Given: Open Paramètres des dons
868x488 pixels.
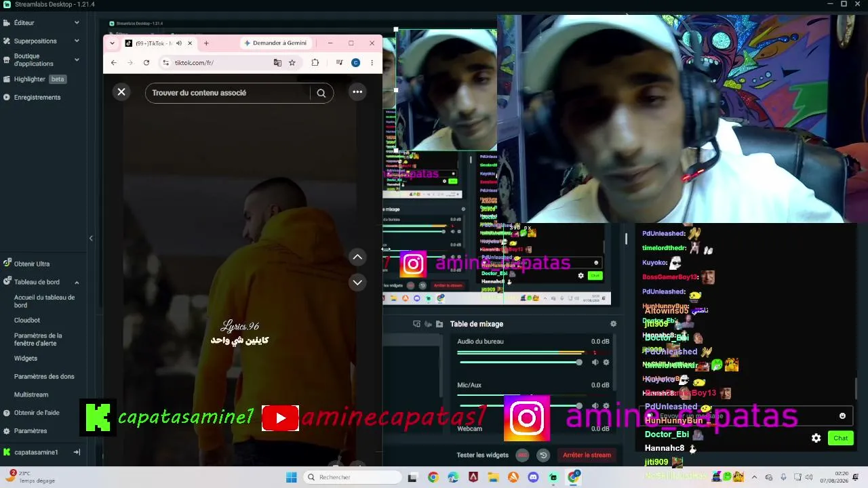Looking at the screenshot, I should (x=44, y=376).
